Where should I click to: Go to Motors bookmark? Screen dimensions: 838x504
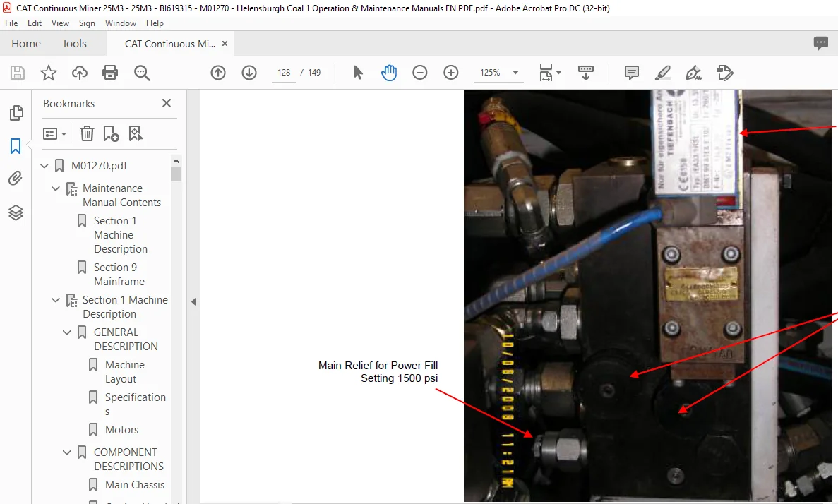pos(121,430)
